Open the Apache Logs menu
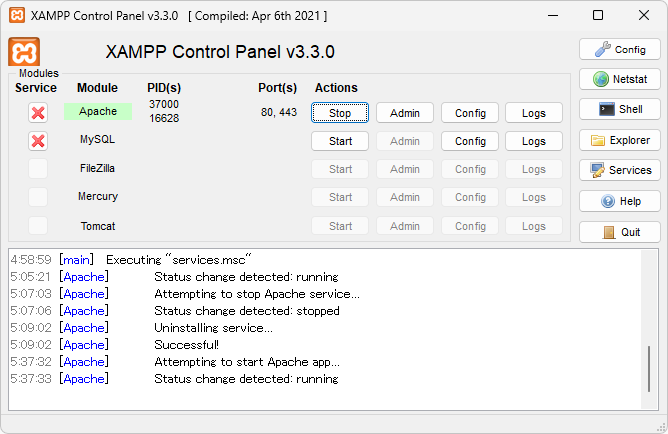Image resolution: width=668 pixels, height=434 pixels. click(x=534, y=113)
